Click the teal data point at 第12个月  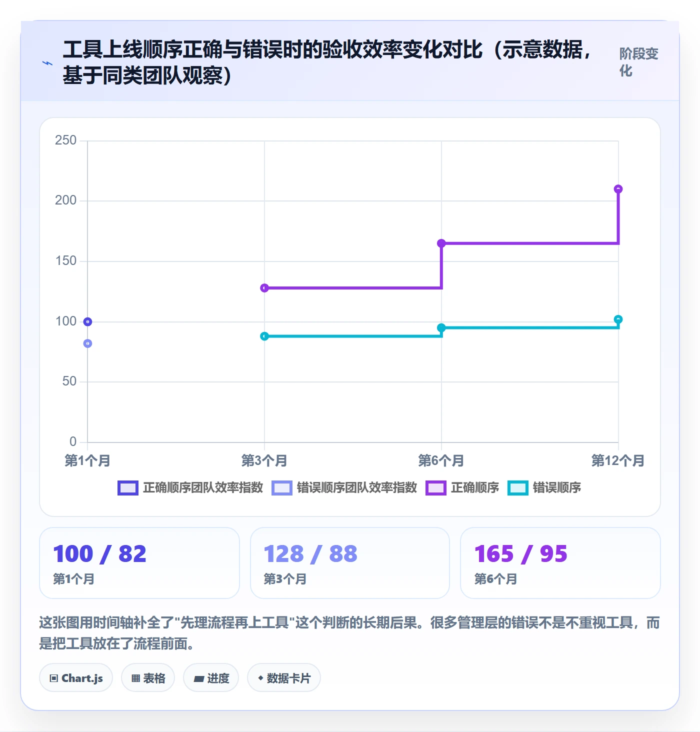click(x=618, y=319)
